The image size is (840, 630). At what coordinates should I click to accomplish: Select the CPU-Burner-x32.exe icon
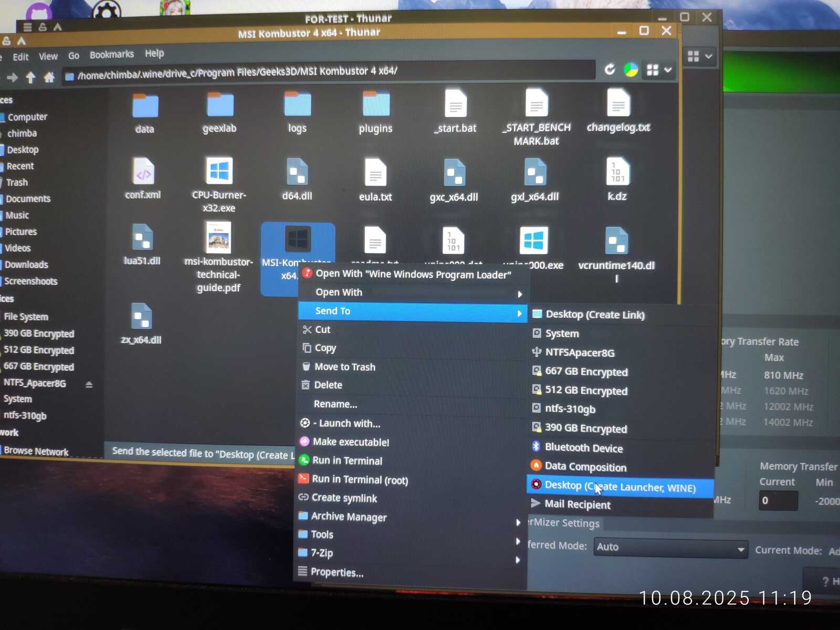[x=219, y=171]
